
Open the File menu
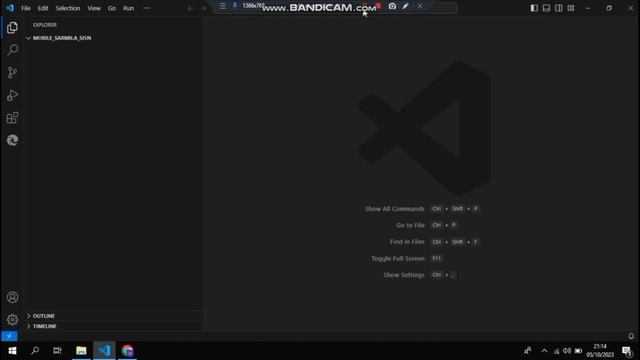[26, 8]
